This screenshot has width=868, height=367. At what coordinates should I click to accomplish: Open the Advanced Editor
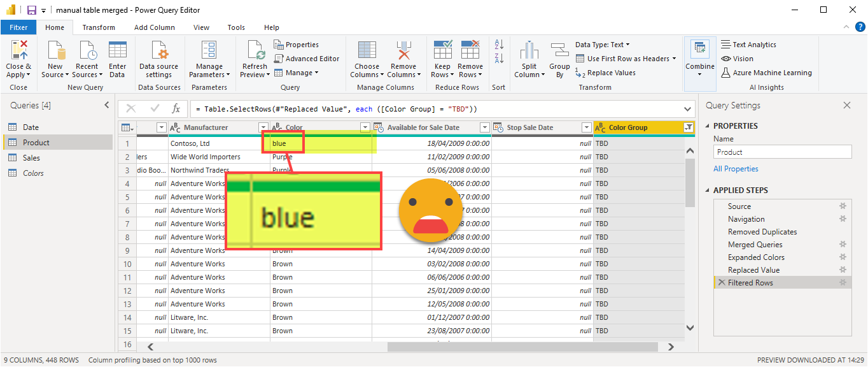(x=307, y=59)
